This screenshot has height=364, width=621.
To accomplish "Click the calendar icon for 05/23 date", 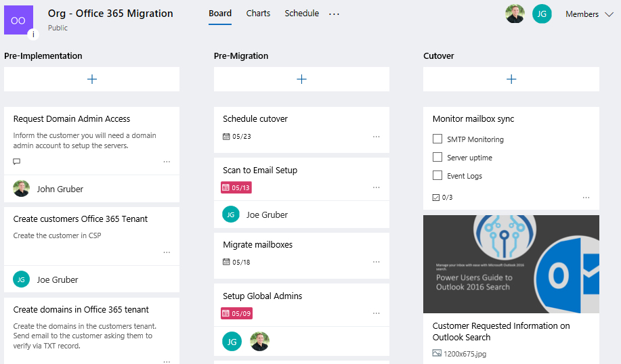I will pos(226,137).
